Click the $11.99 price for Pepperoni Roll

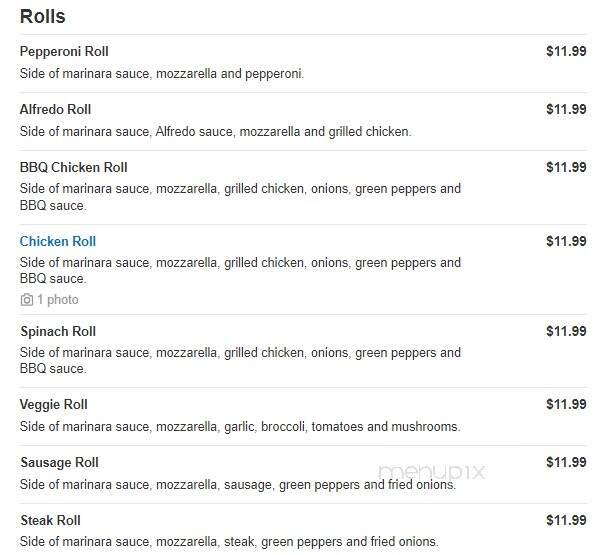(566, 51)
